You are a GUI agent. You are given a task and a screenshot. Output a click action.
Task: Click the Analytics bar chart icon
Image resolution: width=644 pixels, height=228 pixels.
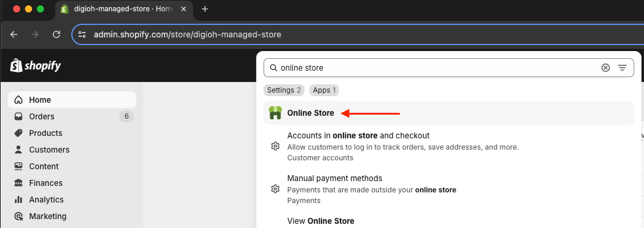click(x=18, y=199)
